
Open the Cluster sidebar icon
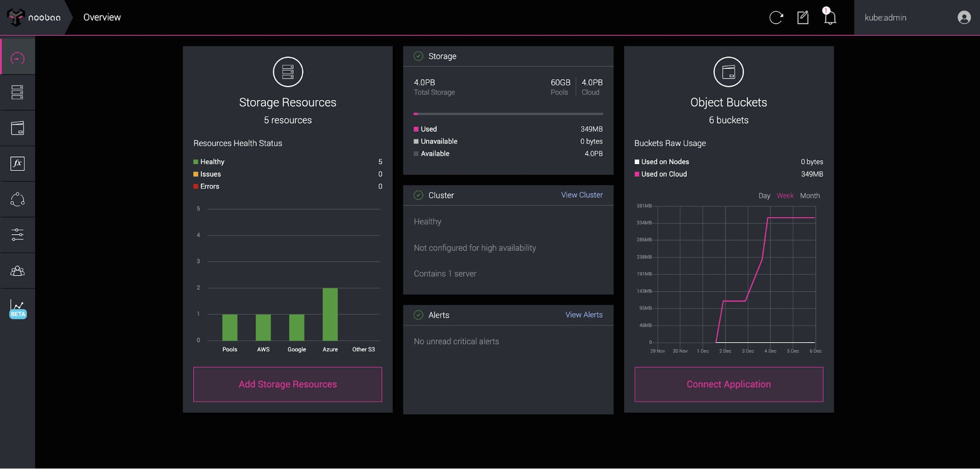pyautogui.click(x=18, y=199)
